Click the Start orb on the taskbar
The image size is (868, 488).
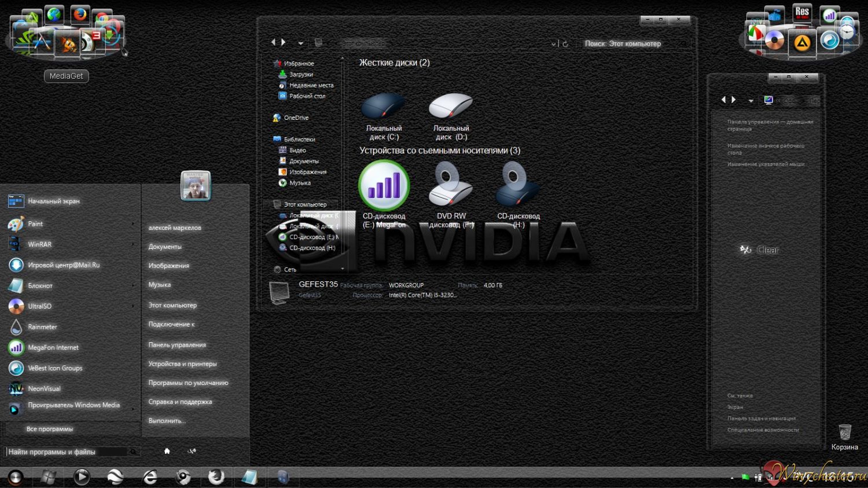click(15, 477)
